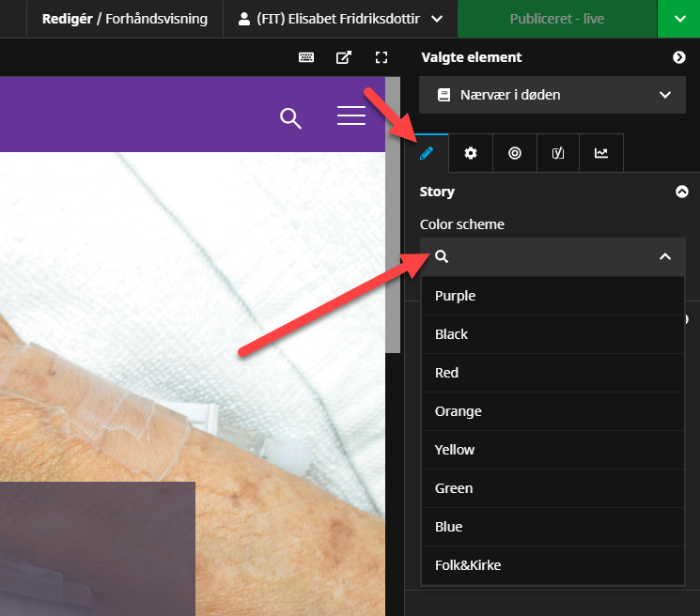Choose Black color scheme
Screen dimensions: 700x616
click(552, 334)
